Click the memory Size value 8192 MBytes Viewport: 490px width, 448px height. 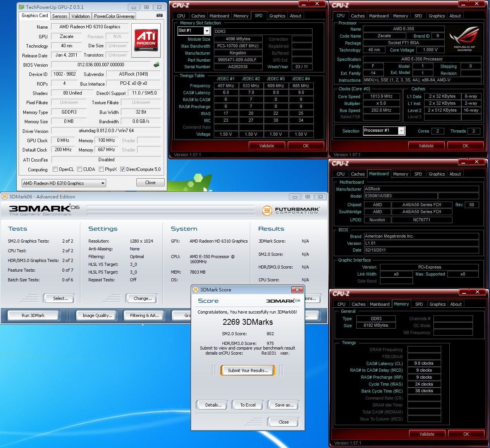click(x=376, y=326)
